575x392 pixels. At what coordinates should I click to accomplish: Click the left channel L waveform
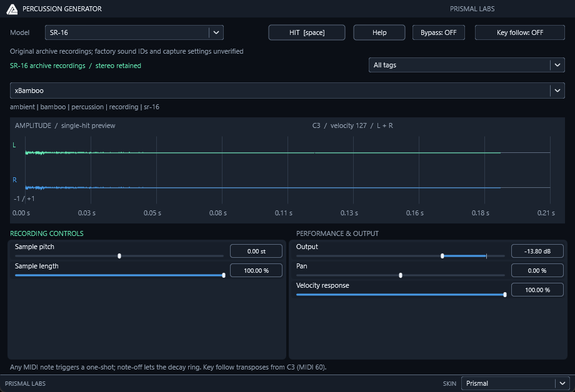[262, 153]
